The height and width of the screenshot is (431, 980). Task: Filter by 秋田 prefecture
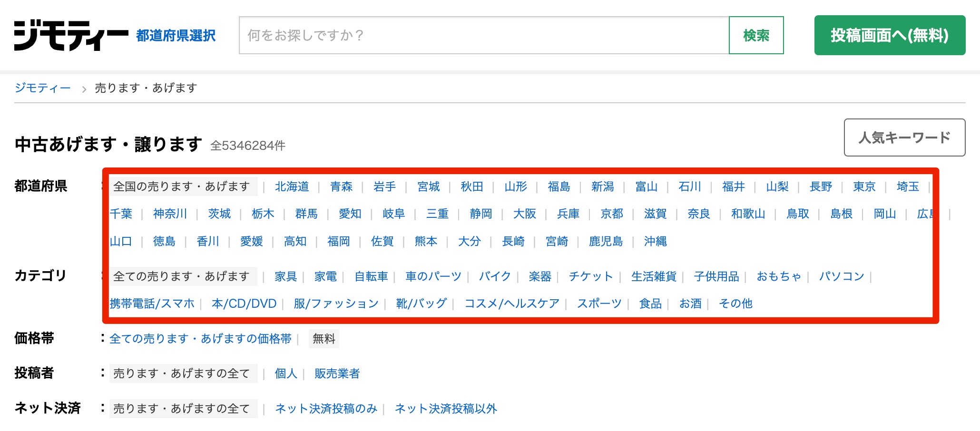click(472, 186)
